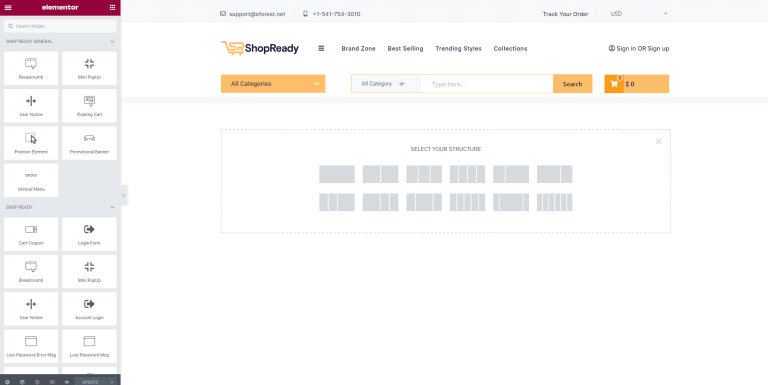Choose the Vertical Menu widget
768x385 pixels.
pos(31,180)
